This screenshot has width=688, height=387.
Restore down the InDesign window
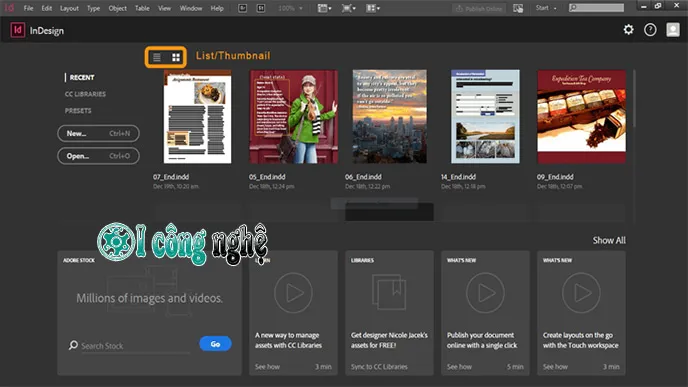658,6
